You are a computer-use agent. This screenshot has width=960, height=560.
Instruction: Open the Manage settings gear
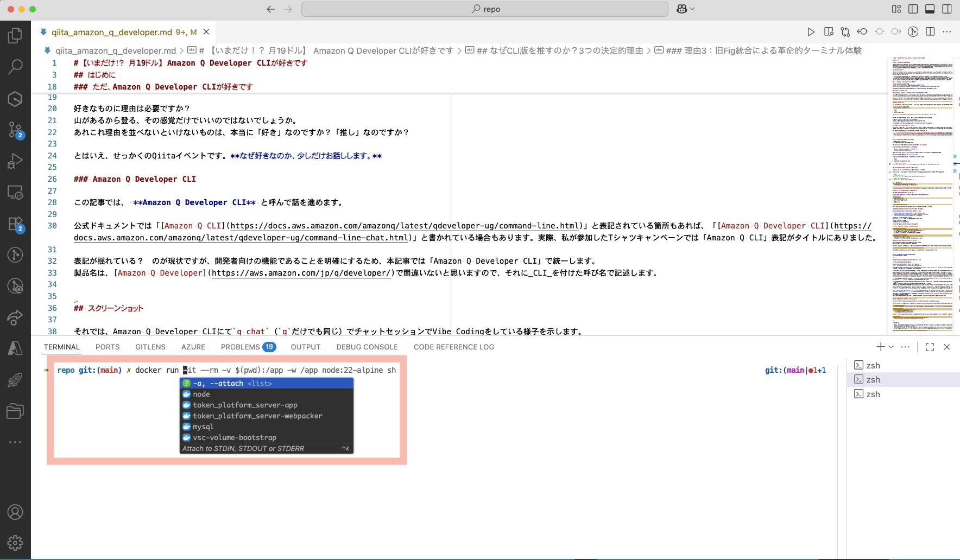pos(15,543)
